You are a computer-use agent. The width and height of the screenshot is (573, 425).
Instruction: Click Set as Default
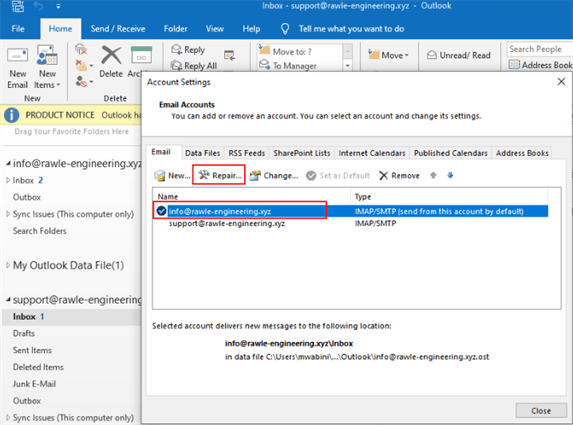tap(338, 176)
